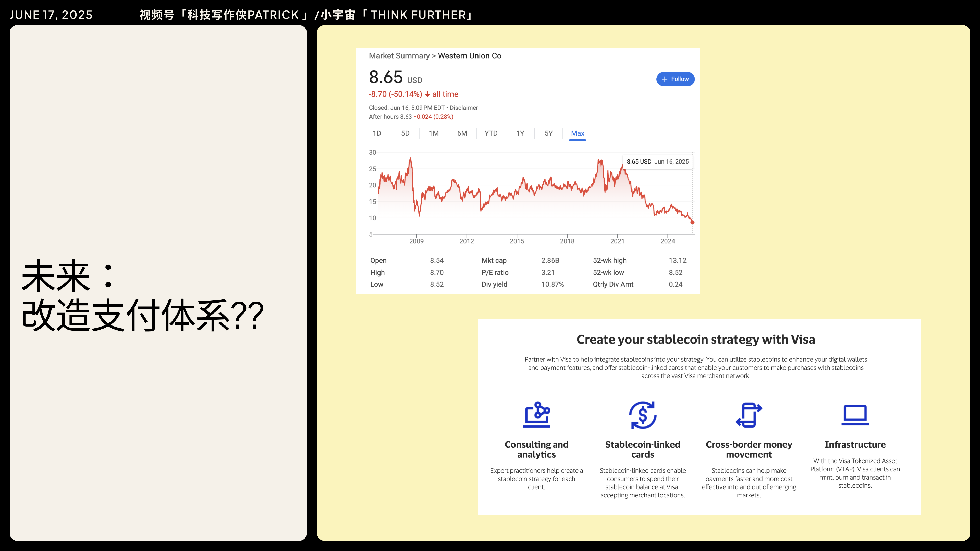Show the 5Y chart range
Viewport: 980px width, 551px height.
[x=548, y=133]
